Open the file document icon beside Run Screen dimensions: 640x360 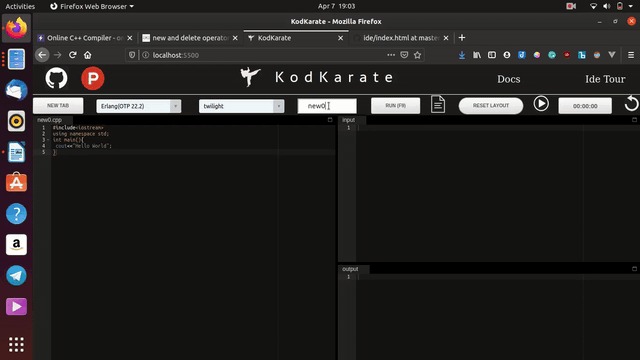coord(438,104)
